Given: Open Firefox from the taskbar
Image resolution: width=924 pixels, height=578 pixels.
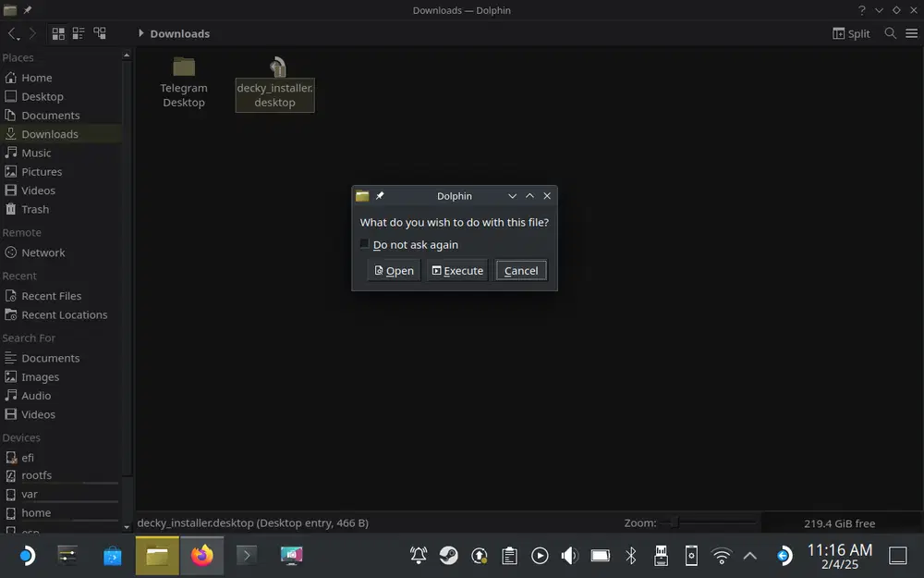Looking at the screenshot, I should click(202, 556).
